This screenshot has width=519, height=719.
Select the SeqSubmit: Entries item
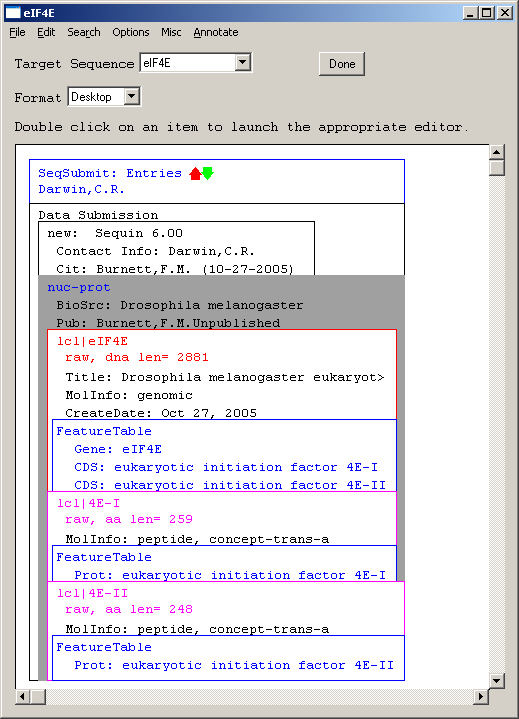(x=110, y=173)
